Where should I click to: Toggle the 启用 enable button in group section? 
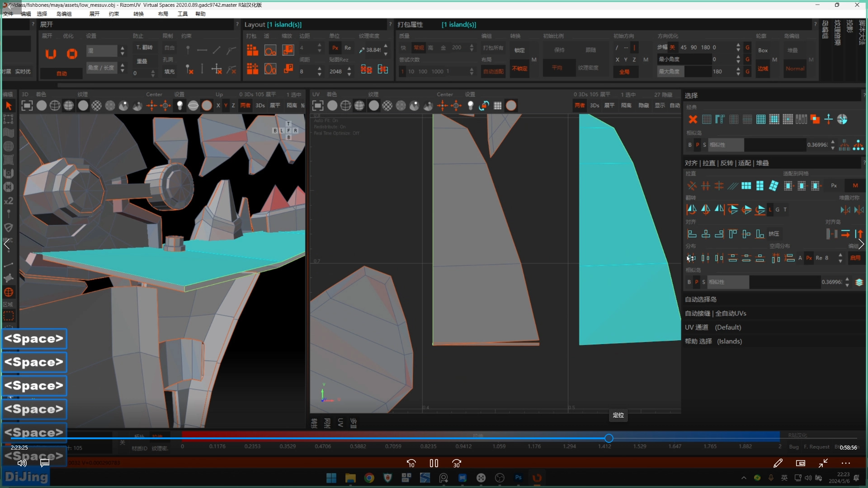click(x=855, y=258)
